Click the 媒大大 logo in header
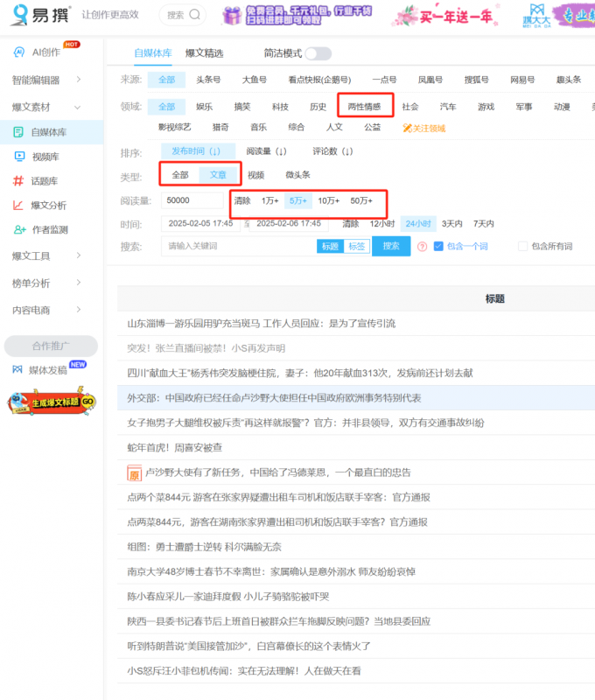This screenshot has height=700, width=595. (x=536, y=15)
